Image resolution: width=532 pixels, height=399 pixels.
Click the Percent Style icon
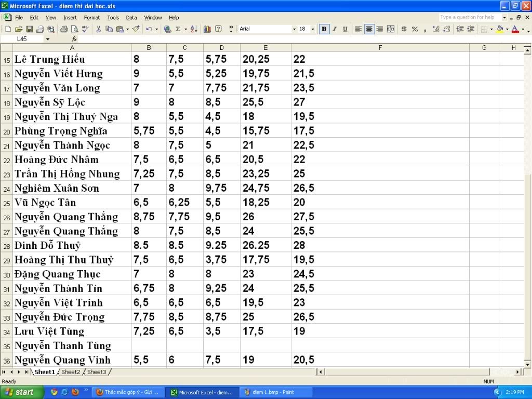(x=415, y=29)
